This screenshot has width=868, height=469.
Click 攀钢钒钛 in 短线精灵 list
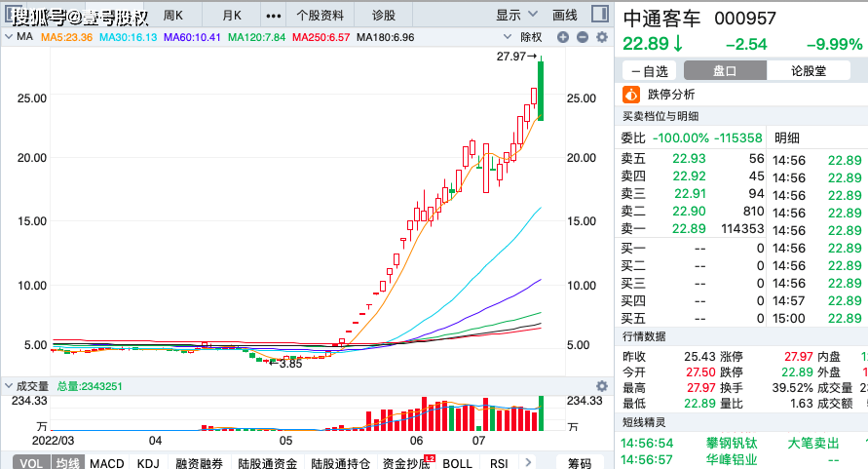732,443
